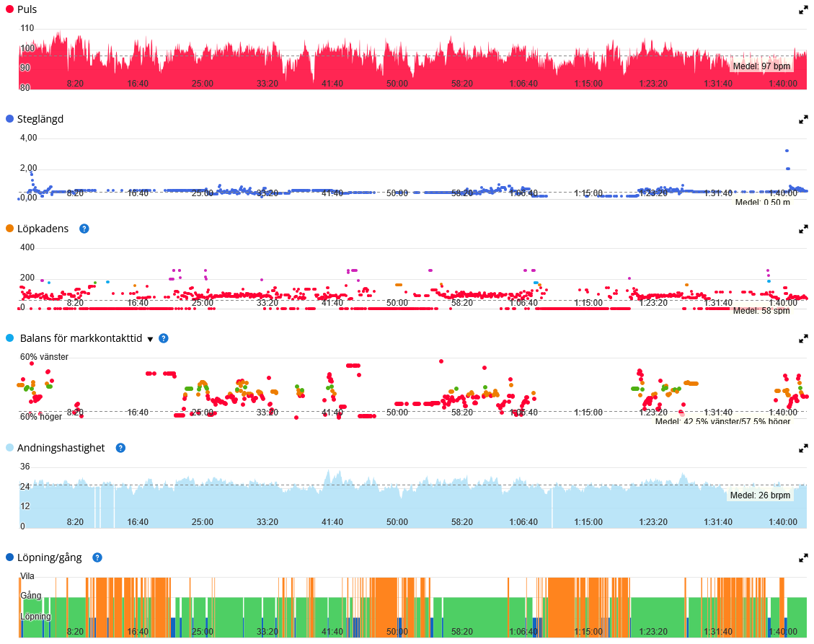Click 50:00 on the Puls time axis
This screenshot has width=814, height=644.
(x=397, y=84)
